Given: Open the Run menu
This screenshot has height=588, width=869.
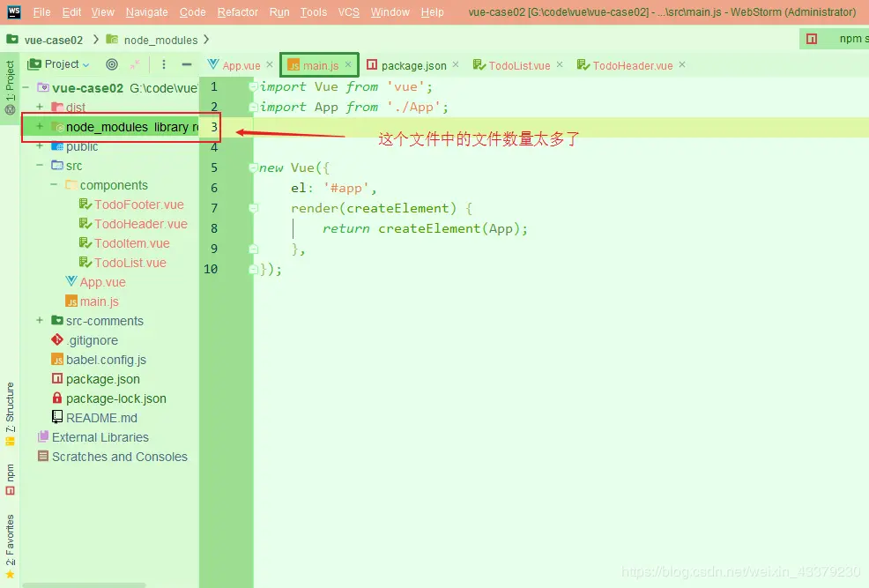Looking at the screenshot, I should (x=279, y=11).
